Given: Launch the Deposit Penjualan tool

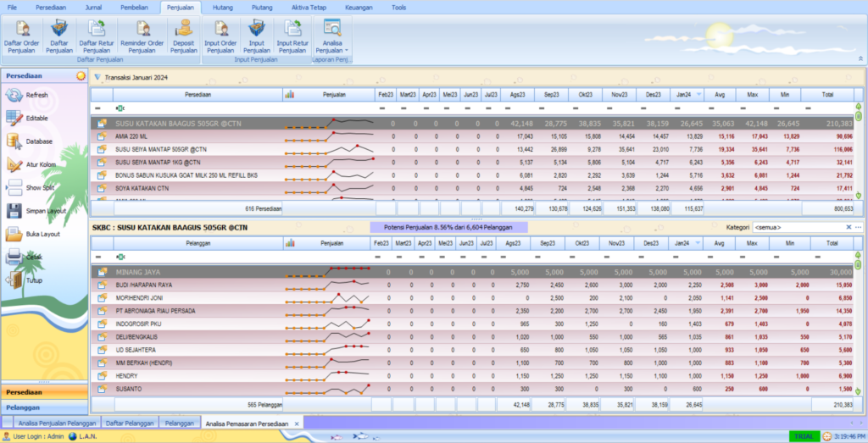Looking at the screenshot, I should click(183, 33).
